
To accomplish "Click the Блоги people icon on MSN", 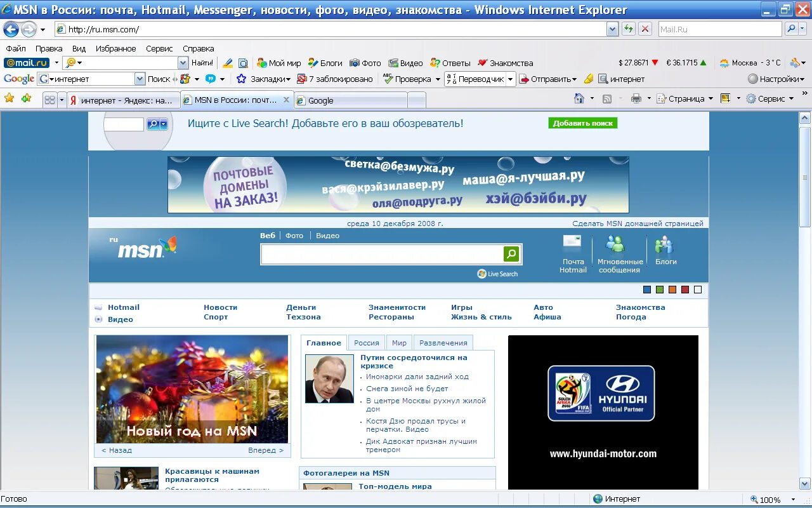I will pos(664,244).
